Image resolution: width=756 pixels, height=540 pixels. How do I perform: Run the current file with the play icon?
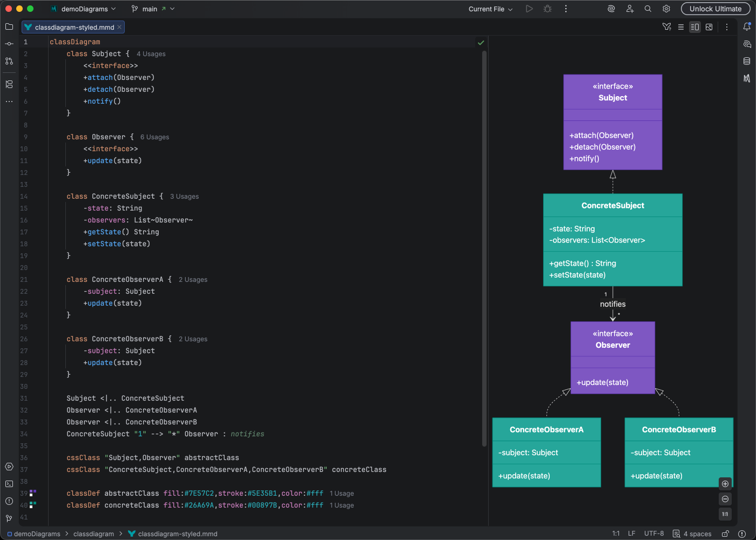pyautogui.click(x=529, y=9)
